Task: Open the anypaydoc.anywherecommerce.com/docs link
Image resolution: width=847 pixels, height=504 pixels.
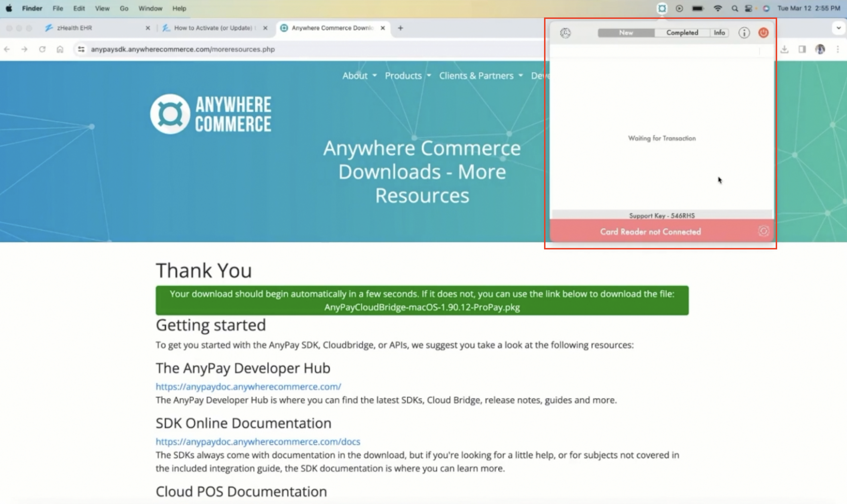Action: [x=258, y=442]
